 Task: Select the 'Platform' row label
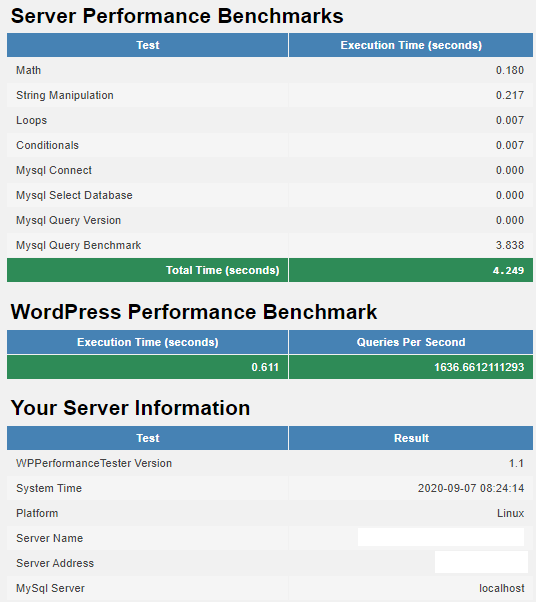click(x=37, y=513)
